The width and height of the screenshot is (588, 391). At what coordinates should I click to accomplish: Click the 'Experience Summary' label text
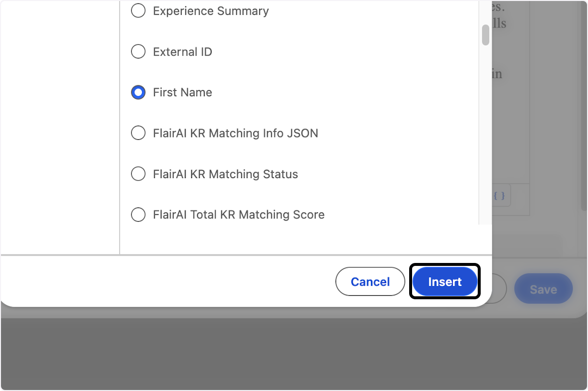coord(211,11)
